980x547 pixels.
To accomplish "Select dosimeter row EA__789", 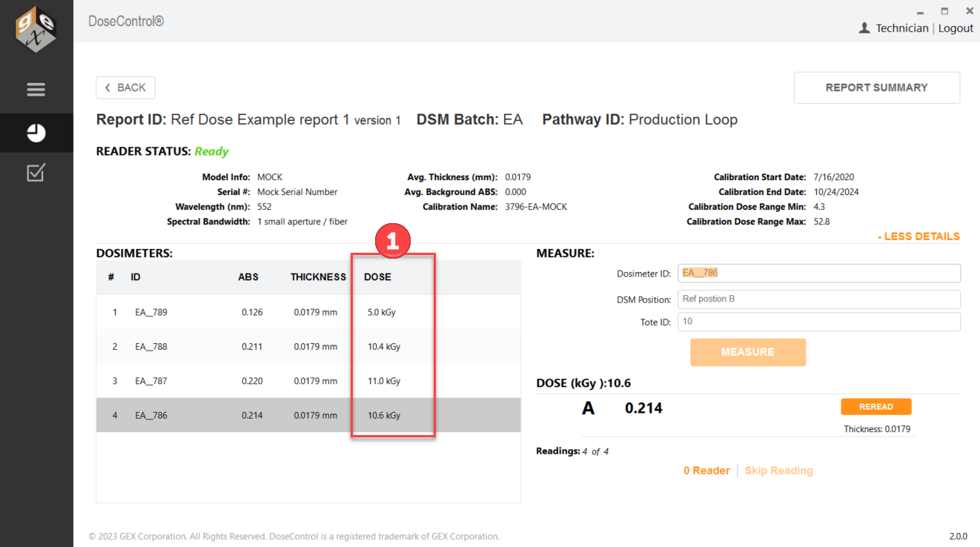I will click(x=308, y=312).
